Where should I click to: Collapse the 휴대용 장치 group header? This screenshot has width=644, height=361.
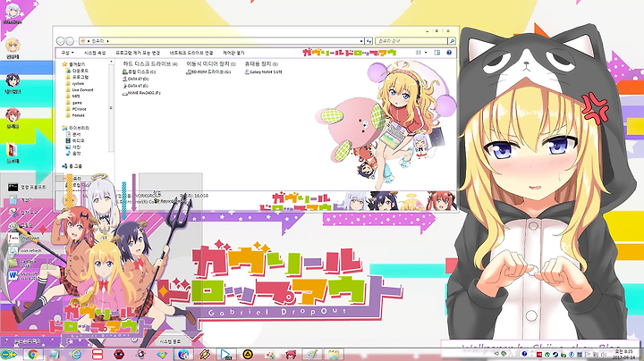(261, 64)
